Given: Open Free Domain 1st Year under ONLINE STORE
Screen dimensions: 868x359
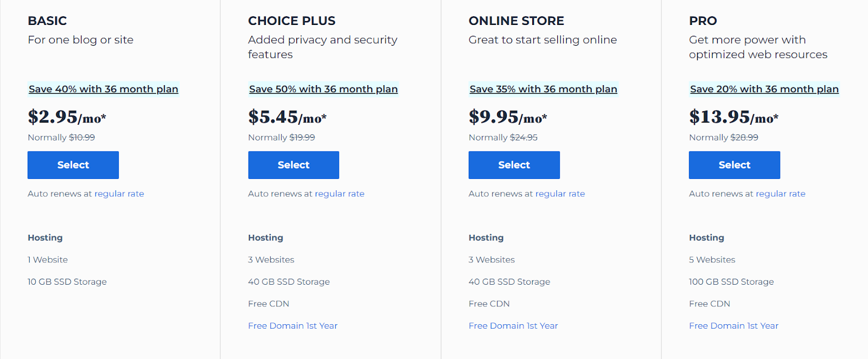Looking at the screenshot, I should point(513,325).
